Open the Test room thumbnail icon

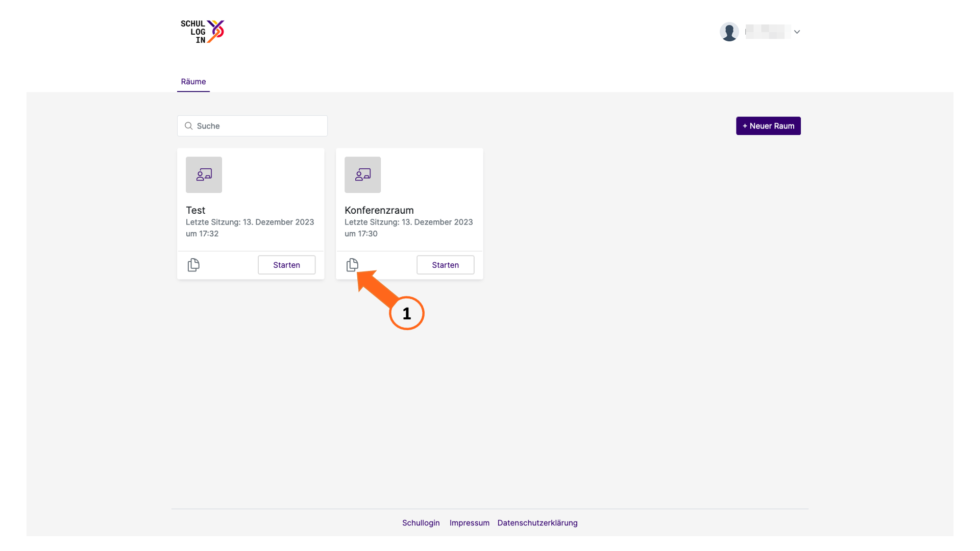pyautogui.click(x=204, y=174)
